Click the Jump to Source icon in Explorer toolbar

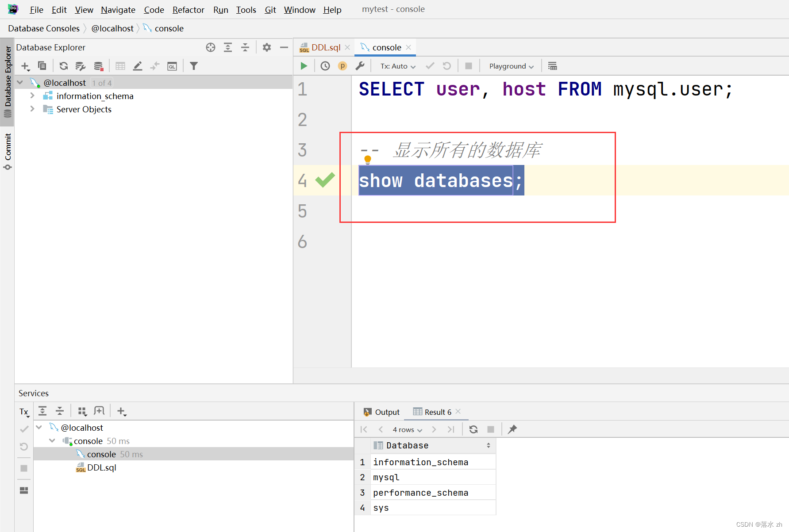point(155,66)
